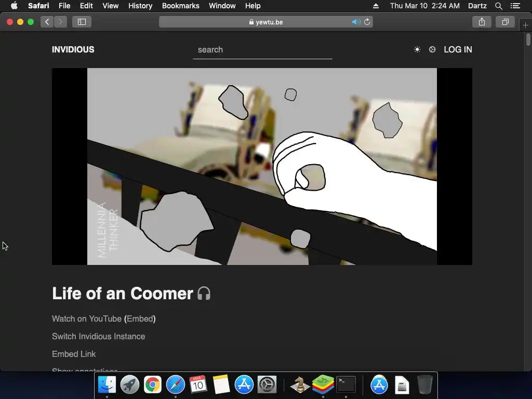Viewport: 532px width, 399px height.
Task: Click Safari compass icon in Dock
Action: (x=176, y=385)
